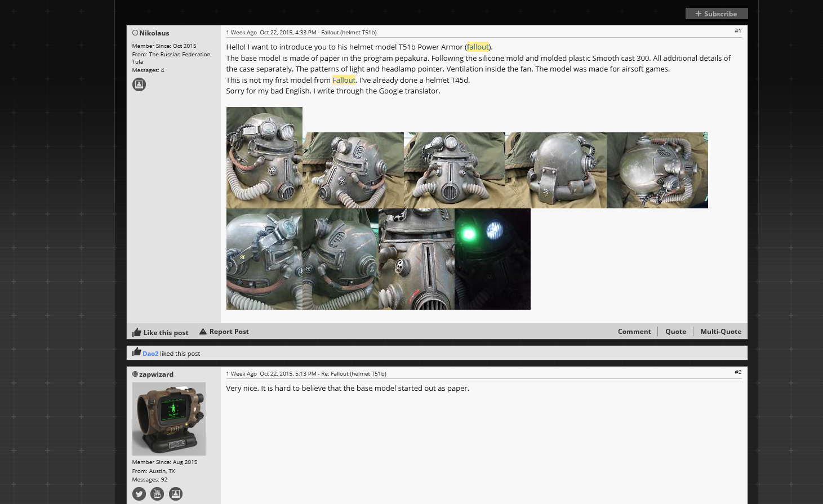Open zapwizard's album icon
This screenshot has height=504, width=823.
[x=176, y=494]
